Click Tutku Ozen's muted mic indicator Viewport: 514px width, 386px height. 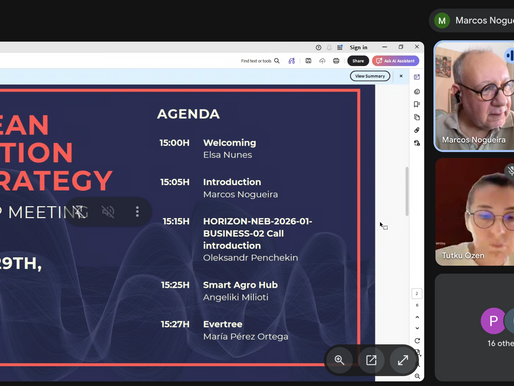[x=510, y=171]
